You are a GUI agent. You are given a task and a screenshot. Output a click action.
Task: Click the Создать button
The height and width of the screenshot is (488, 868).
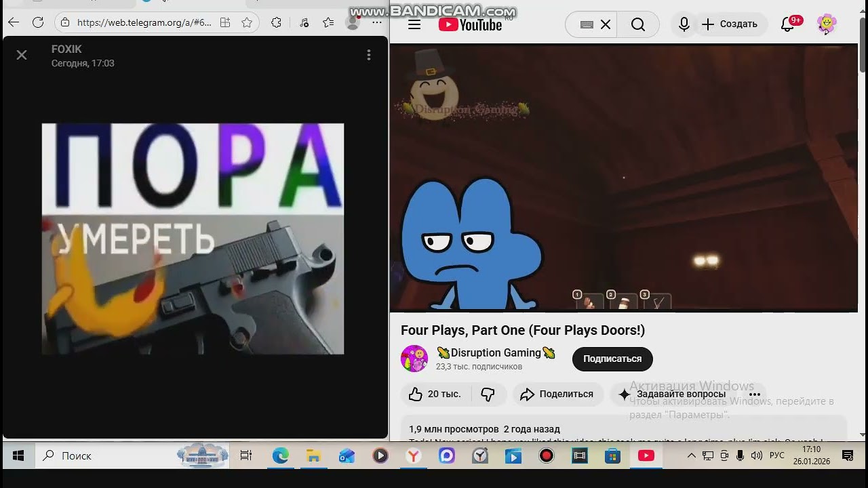point(730,24)
